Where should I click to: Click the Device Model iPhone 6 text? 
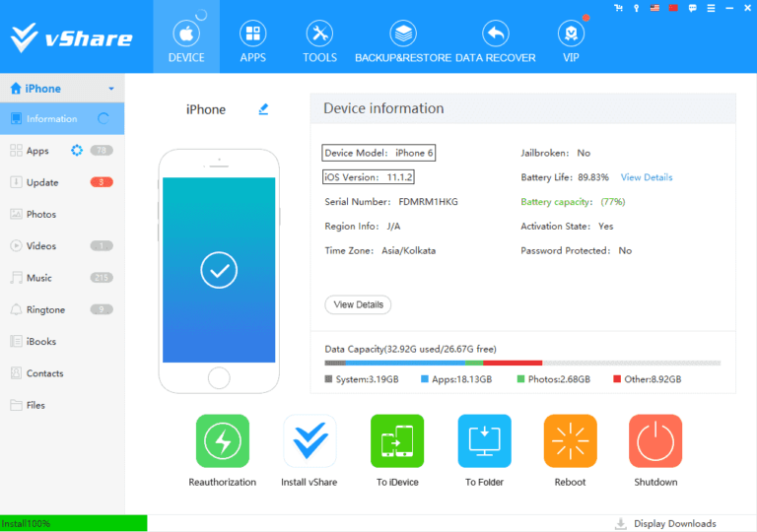378,153
